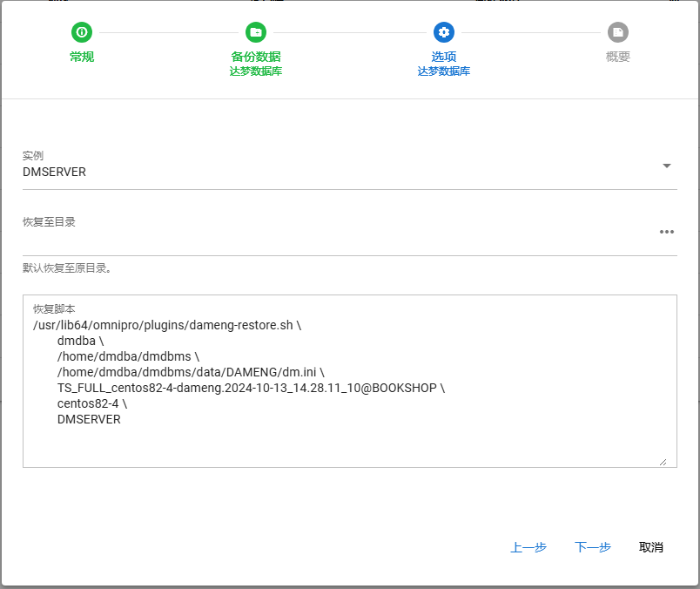Click 达梦数据库 subtitle under 选项
This screenshot has width=700, height=589.
pos(444,71)
